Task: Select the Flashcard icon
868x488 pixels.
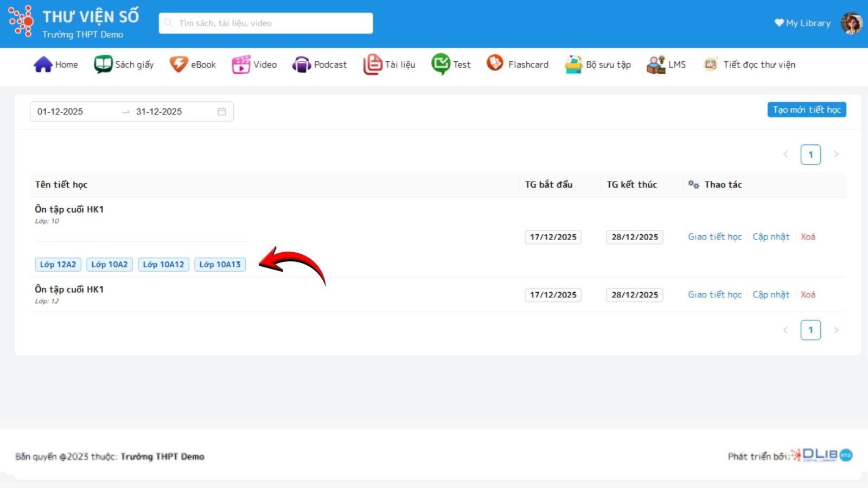Action: click(x=495, y=63)
